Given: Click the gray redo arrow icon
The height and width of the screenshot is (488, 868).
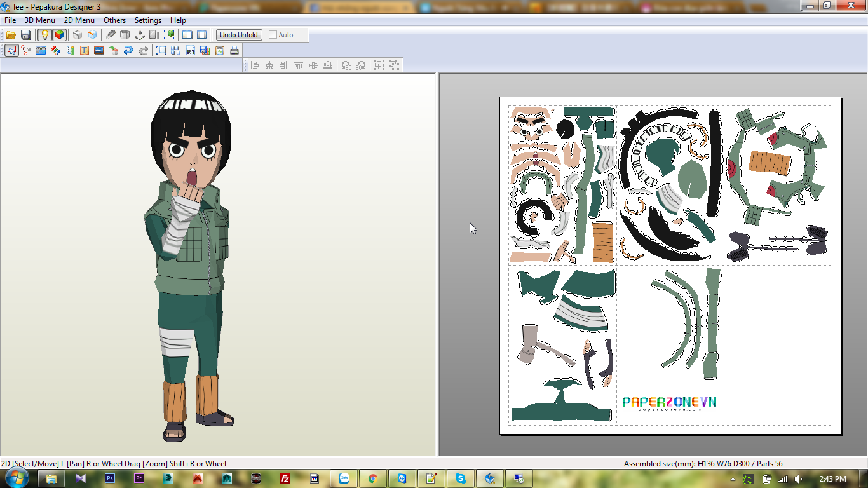Looking at the screenshot, I should click(143, 50).
